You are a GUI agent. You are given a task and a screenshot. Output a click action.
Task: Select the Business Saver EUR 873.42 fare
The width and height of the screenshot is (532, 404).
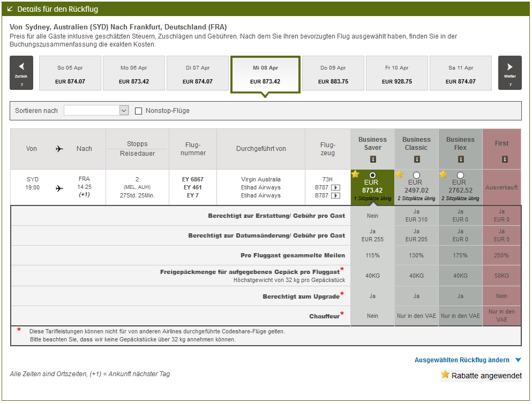coord(373,175)
